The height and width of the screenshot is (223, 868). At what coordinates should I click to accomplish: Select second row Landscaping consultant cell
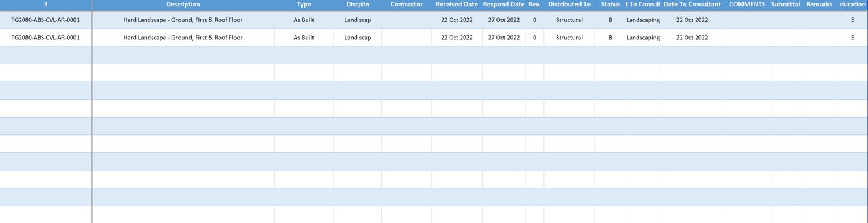[643, 38]
